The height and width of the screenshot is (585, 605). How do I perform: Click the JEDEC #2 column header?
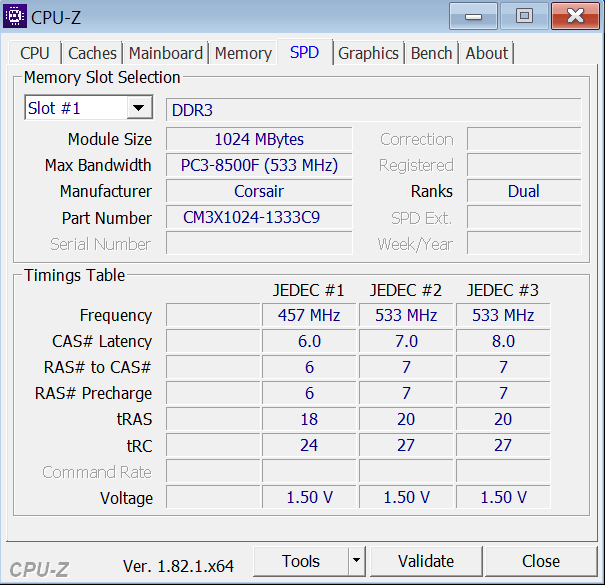[x=406, y=290]
